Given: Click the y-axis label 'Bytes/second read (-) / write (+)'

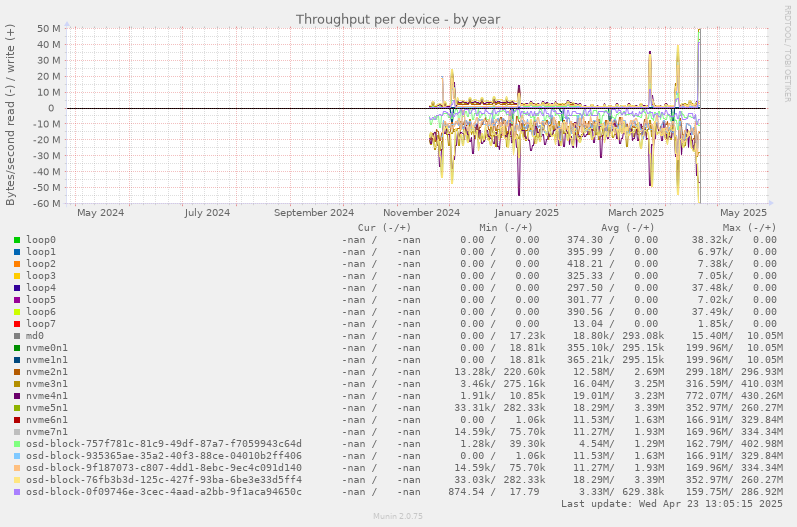Looking at the screenshot, I should pos(10,115).
